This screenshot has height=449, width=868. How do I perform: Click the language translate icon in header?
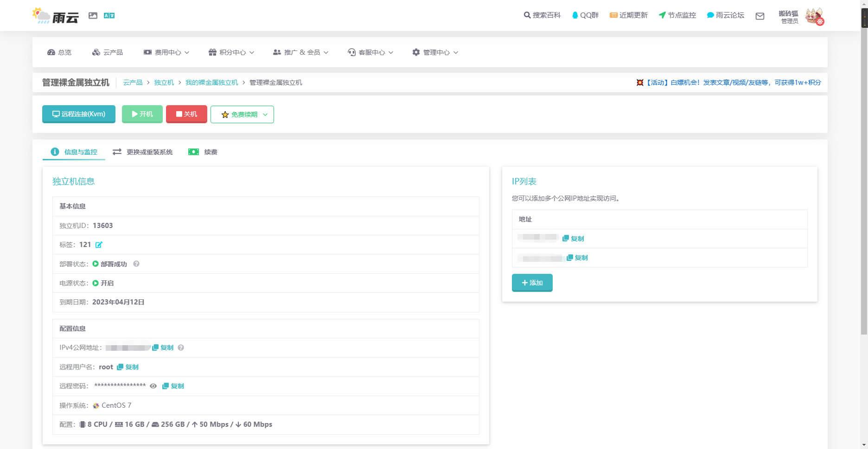109,16
